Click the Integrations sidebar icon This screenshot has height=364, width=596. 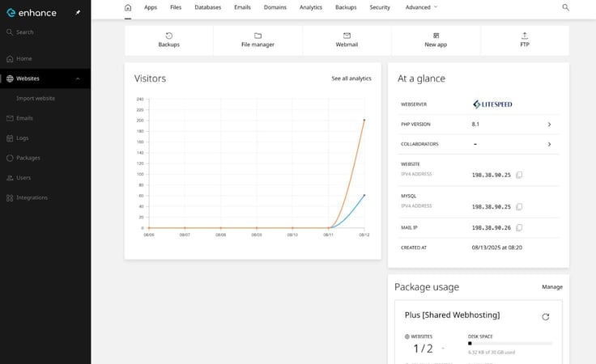click(10, 197)
